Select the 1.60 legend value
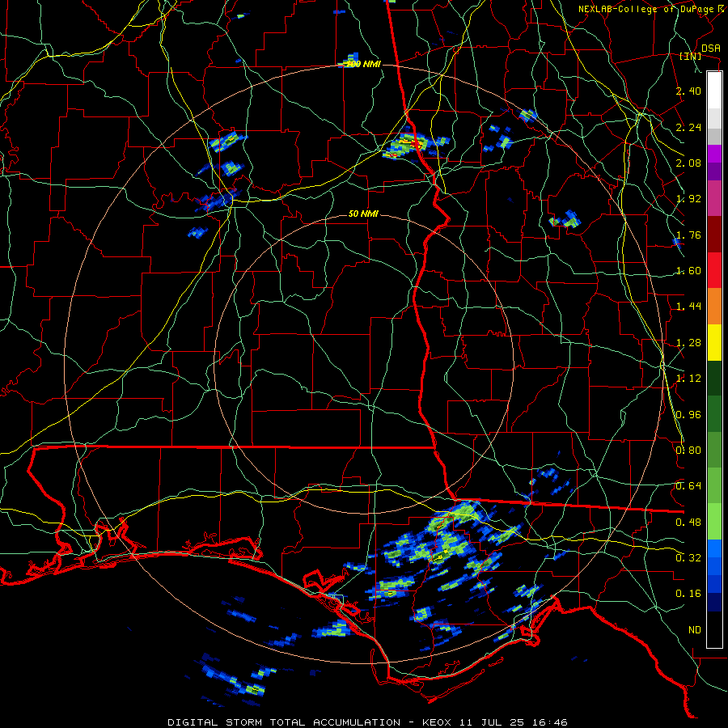 click(688, 271)
